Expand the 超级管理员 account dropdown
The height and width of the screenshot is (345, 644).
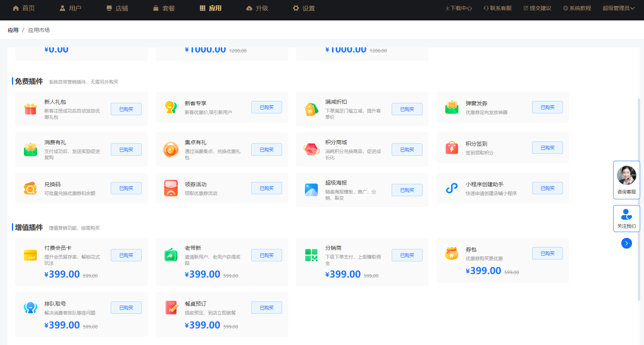pyautogui.click(x=618, y=8)
